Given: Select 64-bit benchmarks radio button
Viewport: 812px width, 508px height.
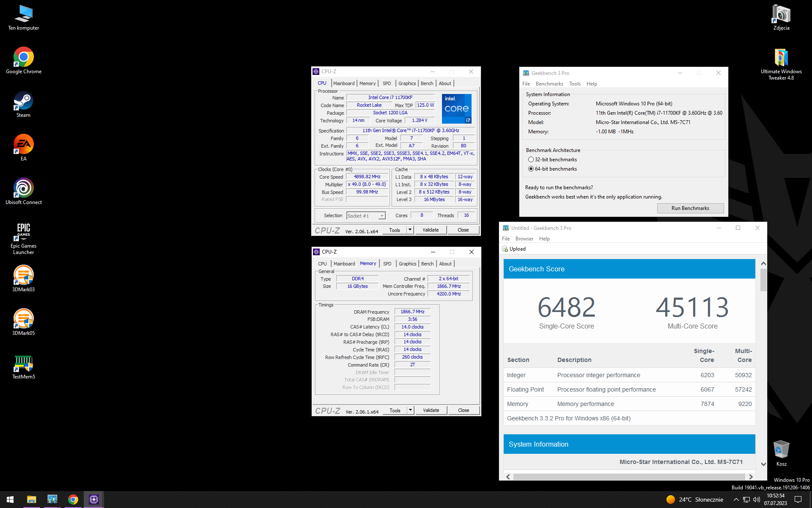Looking at the screenshot, I should [531, 169].
